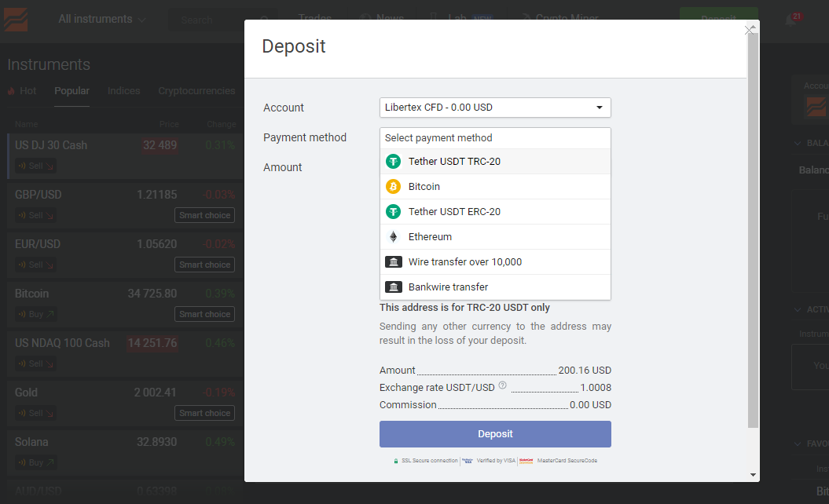Switch to the Hot instruments tab

point(22,91)
